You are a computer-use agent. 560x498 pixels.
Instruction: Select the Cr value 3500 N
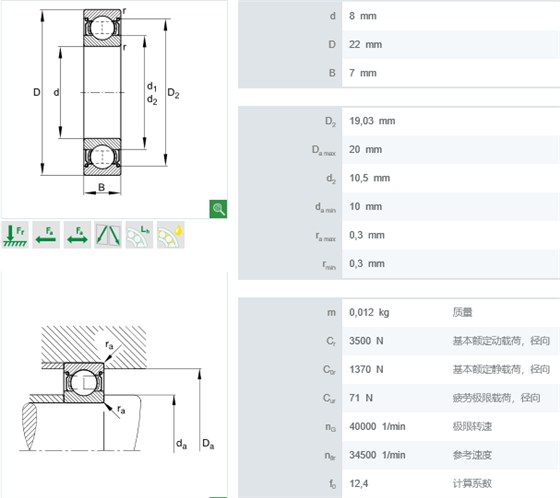[x=366, y=341]
